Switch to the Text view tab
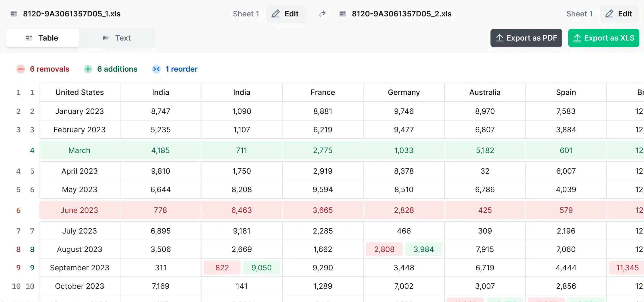The height and width of the screenshot is (302, 644). pos(117,38)
